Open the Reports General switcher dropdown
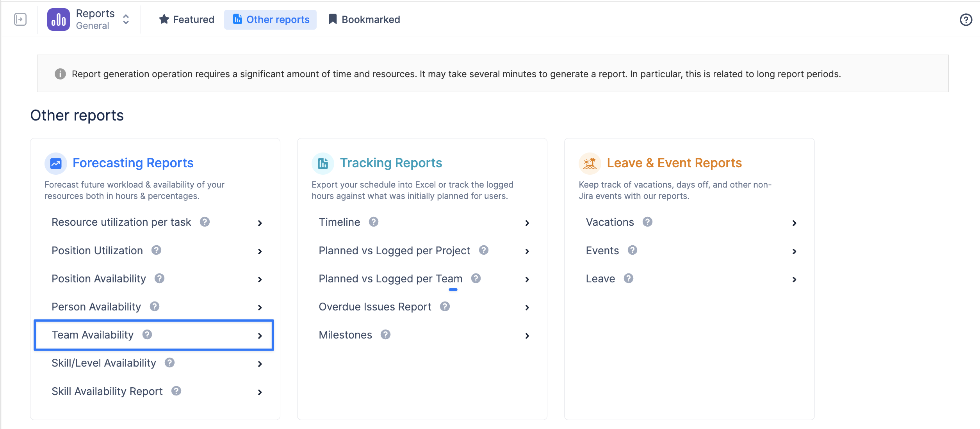 point(126,19)
